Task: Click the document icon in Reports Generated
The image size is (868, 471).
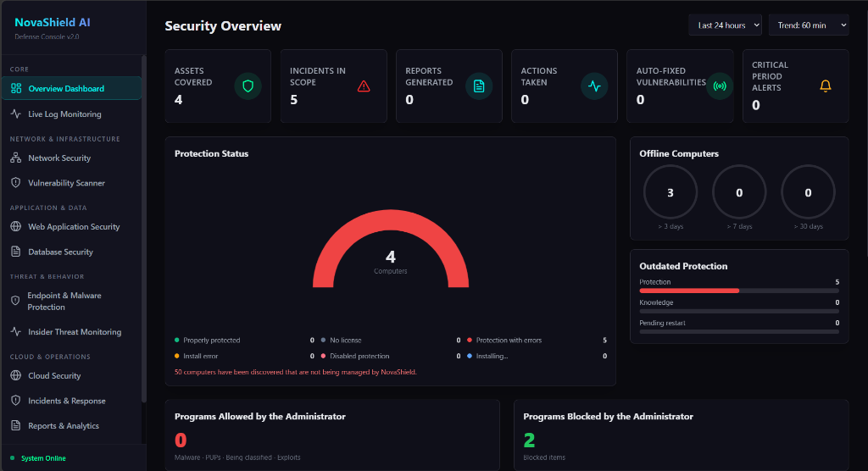Action: click(479, 86)
